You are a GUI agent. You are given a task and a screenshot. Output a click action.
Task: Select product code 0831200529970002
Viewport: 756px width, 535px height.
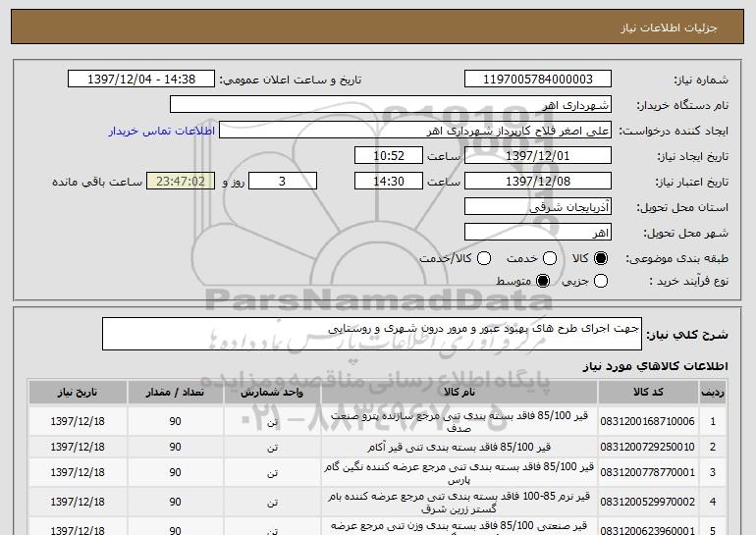[x=648, y=502]
